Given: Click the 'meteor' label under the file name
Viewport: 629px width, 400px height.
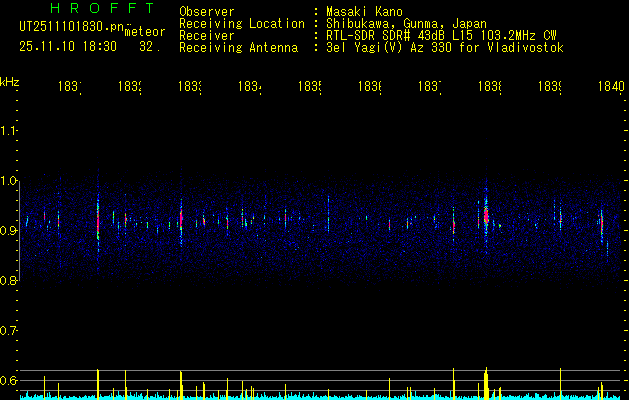Looking at the screenshot, I should (x=145, y=32).
